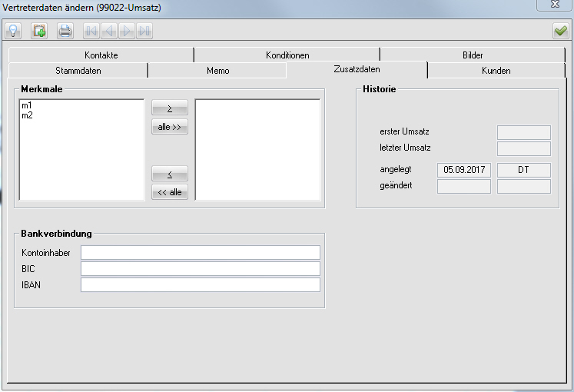Select m1 in the Merkmale list

click(x=27, y=105)
